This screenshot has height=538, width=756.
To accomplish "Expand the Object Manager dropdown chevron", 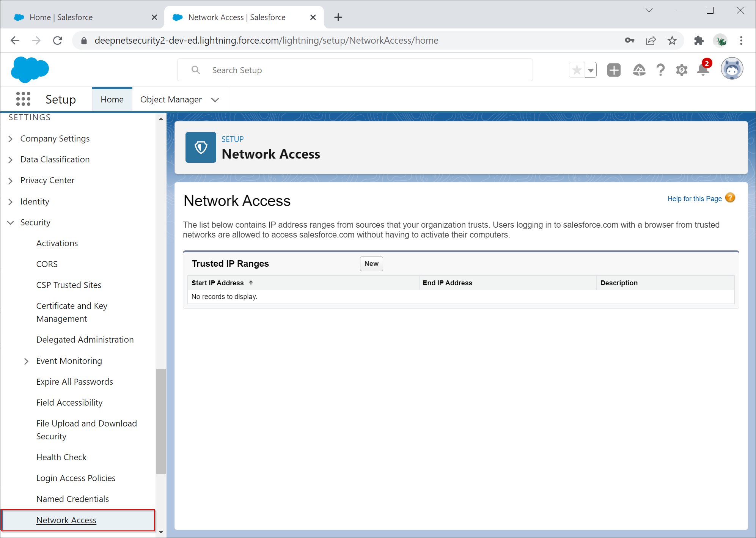I will click(215, 100).
